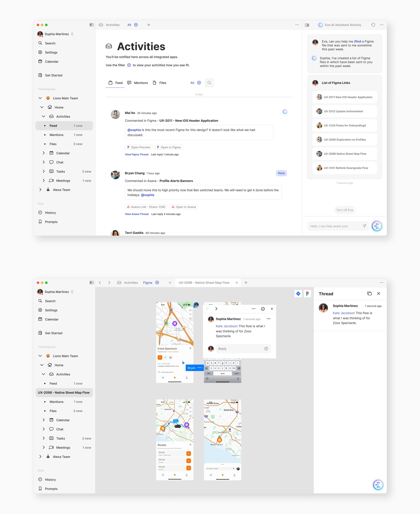Expand Tasks section in top sidebar
Viewport: 420px width, 514px height.
pos(44,171)
